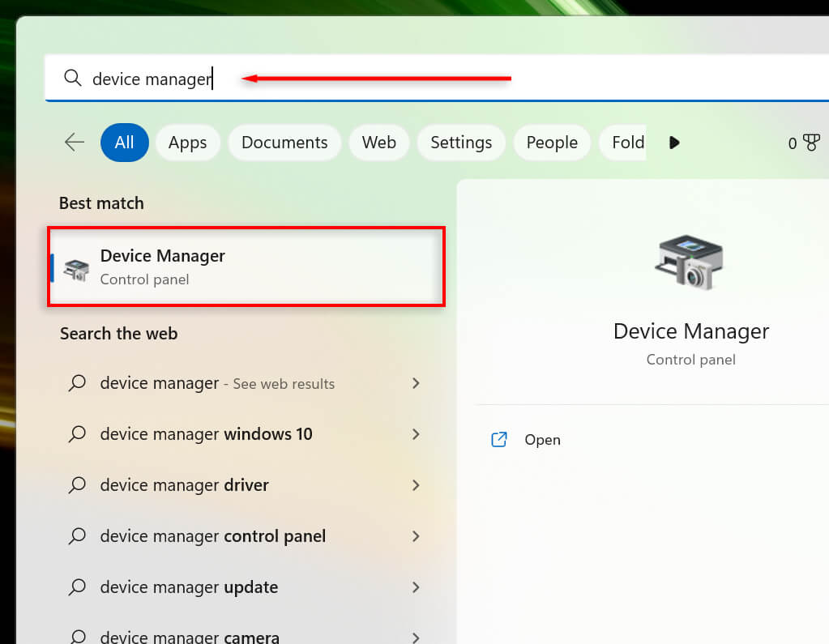Select the All filter tab
Image resolution: width=829 pixels, height=644 pixels.
pos(125,142)
